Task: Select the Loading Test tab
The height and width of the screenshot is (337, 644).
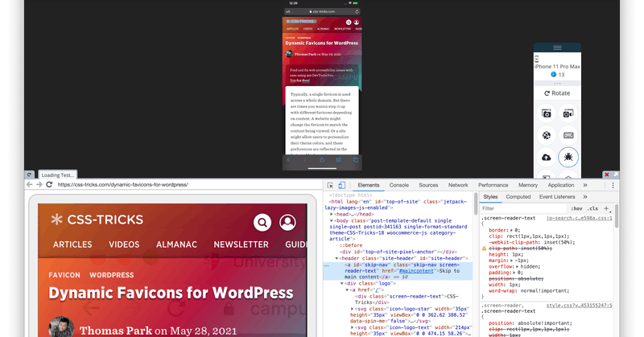Action: pyautogui.click(x=57, y=175)
